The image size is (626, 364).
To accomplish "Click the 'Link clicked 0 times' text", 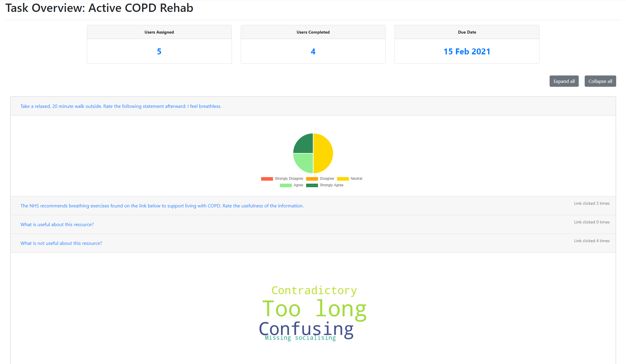I will (x=592, y=222).
